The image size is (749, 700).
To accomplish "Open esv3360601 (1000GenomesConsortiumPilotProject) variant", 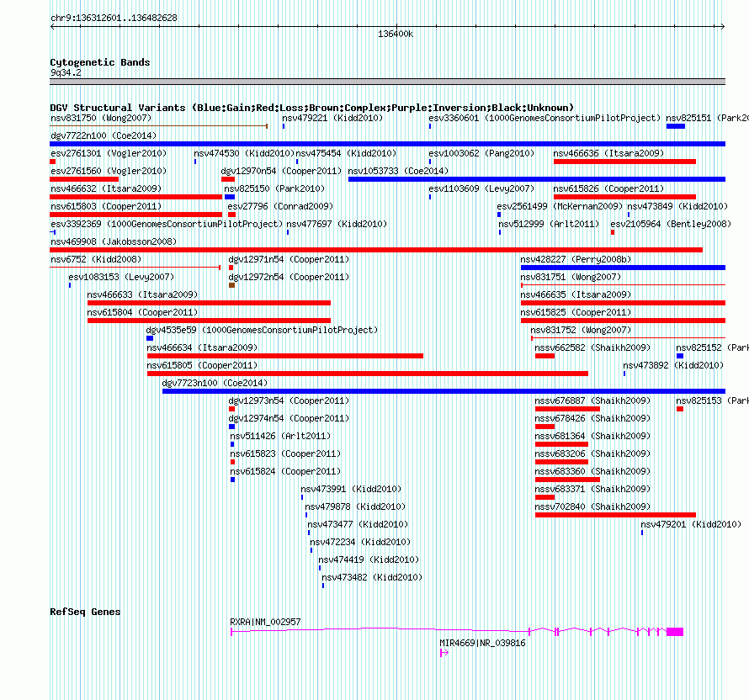I will [544, 118].
